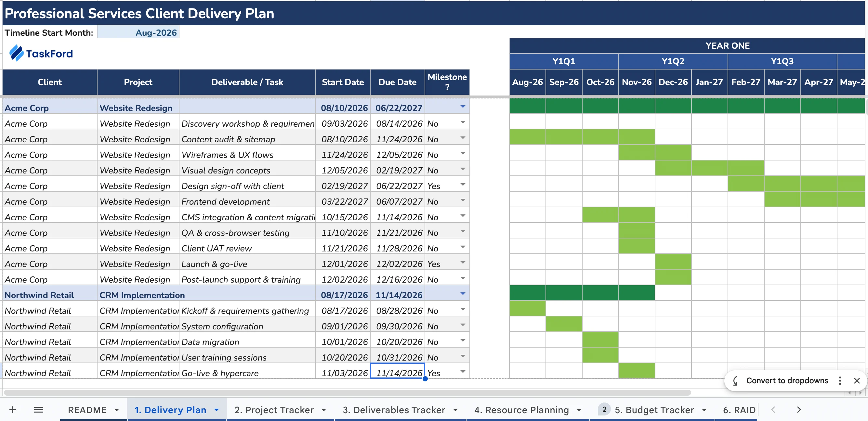The height and width of the screenshot is (421, 868).
Task: Select start date 12/01/2026 for Launch & go-live
Action: [343, 262]
